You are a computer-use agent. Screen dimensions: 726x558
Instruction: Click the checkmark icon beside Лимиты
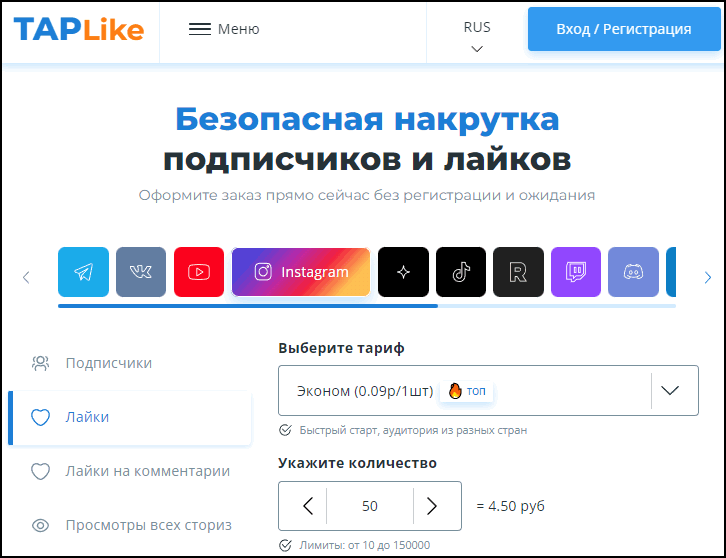(285, 545)
